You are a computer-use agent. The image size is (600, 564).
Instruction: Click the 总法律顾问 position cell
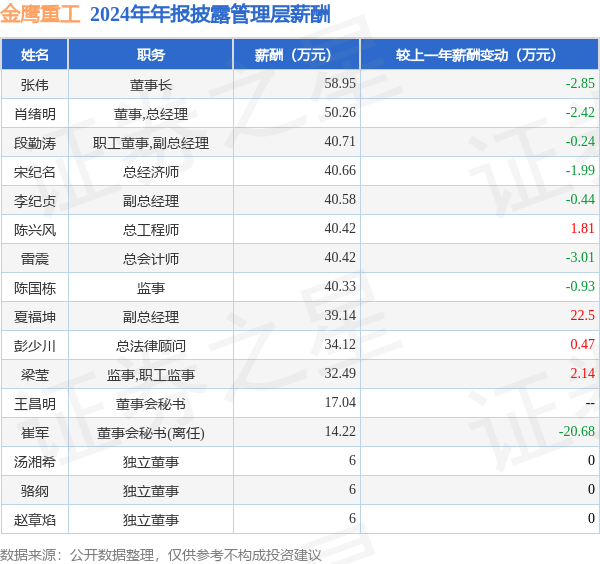pyautogui.click(x=151, y=347)
